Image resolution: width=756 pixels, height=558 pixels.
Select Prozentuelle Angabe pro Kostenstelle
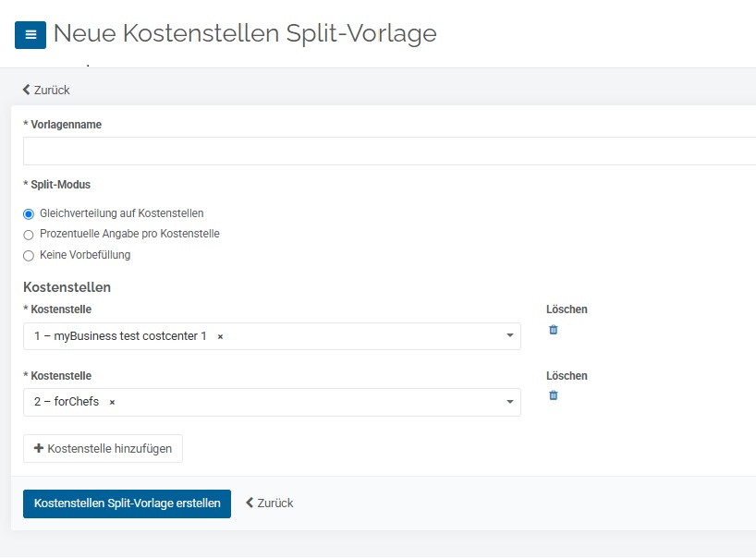[29, 235]
